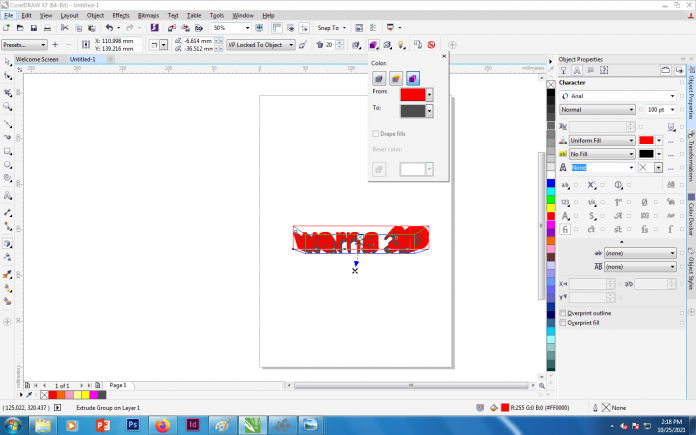Click the Clear Extrude icon
The image size is (696, 435).
click(431, 45)
